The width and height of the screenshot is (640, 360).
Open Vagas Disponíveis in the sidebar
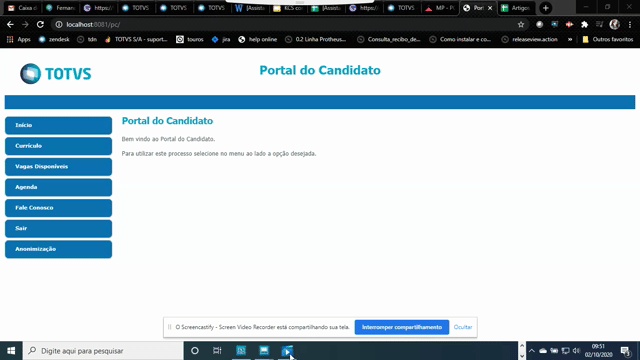(58, 167)
